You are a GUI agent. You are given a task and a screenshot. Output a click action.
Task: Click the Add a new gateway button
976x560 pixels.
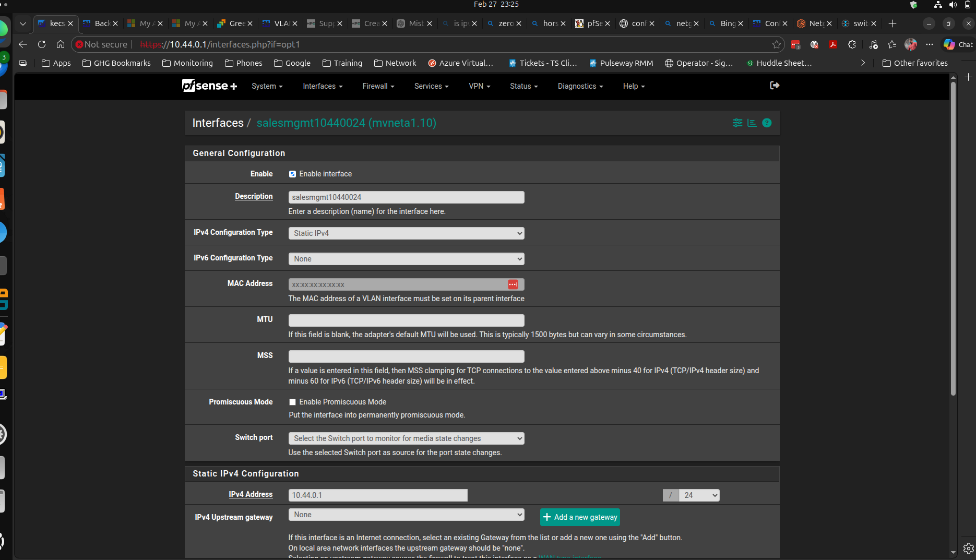[580, 517]
